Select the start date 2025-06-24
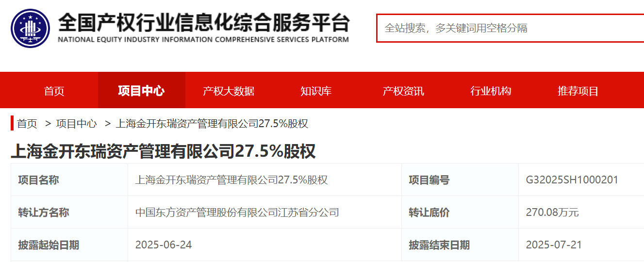The height and width of the screenshot is (262, 644). 164,245
